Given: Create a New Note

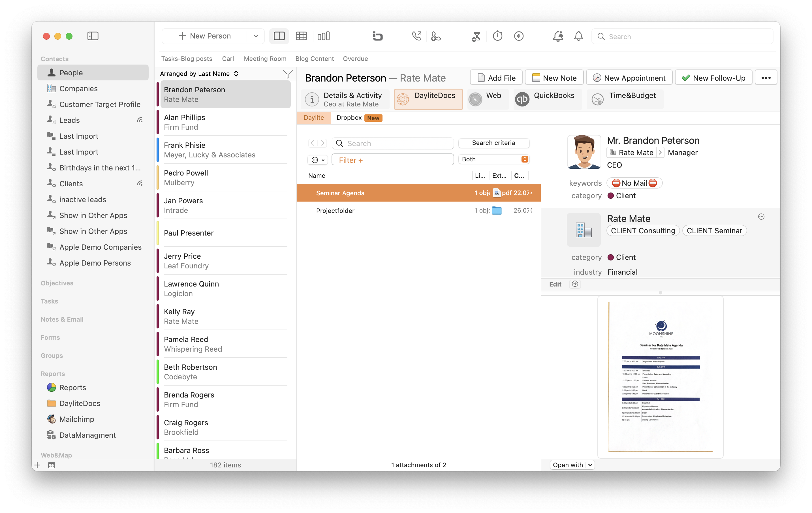Looking at the screenshot, I should click(x=554, y=78).
